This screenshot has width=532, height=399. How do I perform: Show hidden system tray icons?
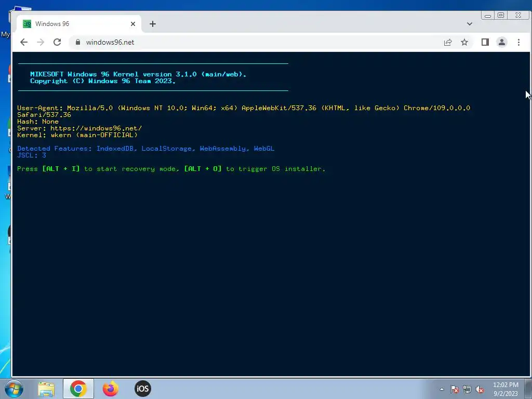click(x=442, y=389)
